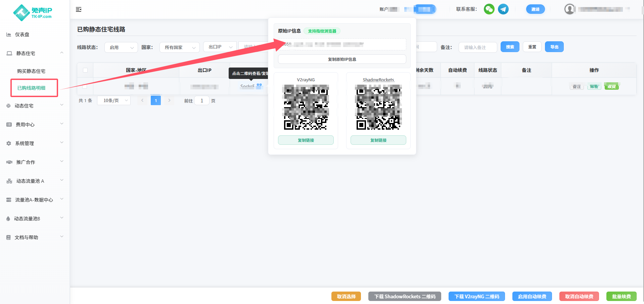The width and height of the screenshot is (644, 304).
Task: Expand the 推广合作 menu section
Action: pyautogui.click(x=62, y=162)
